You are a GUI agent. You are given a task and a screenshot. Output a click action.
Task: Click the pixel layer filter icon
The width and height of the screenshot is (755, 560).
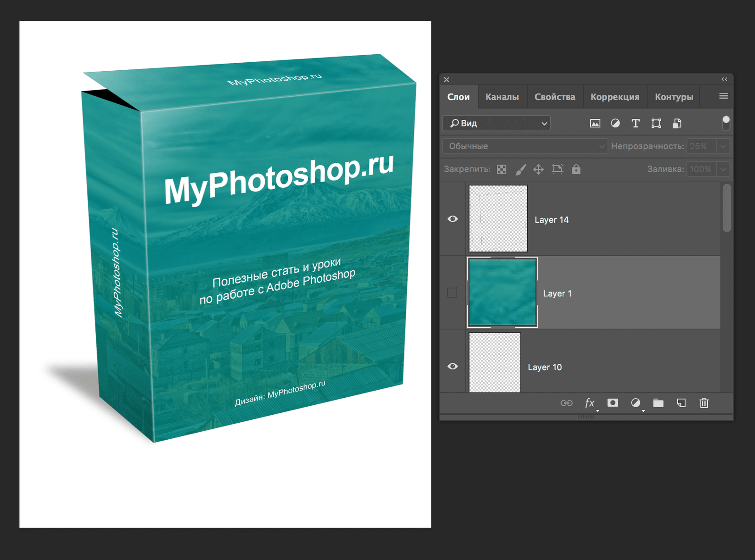pyautogui.click(x=595, y=124)
